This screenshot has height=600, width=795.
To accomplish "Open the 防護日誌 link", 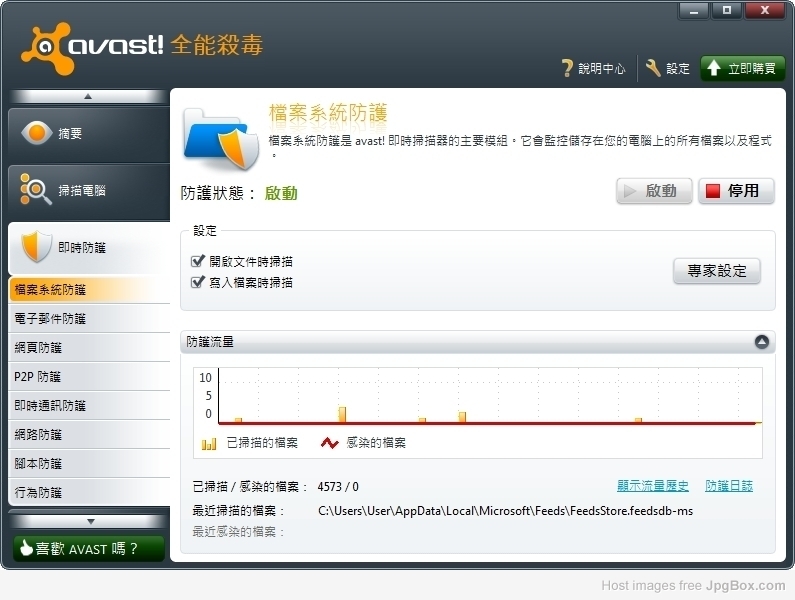I will 729,486.
